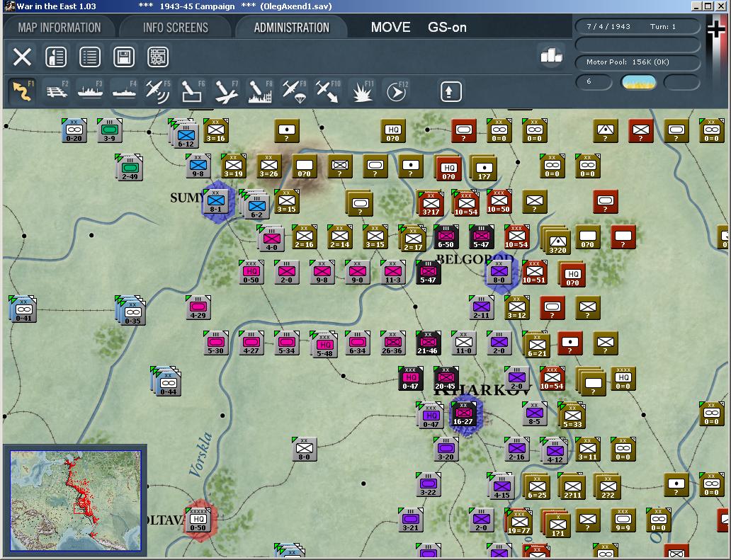731x560 pixels.
Task: Select Move mode (F1) icon
Action: click(22, 91)
